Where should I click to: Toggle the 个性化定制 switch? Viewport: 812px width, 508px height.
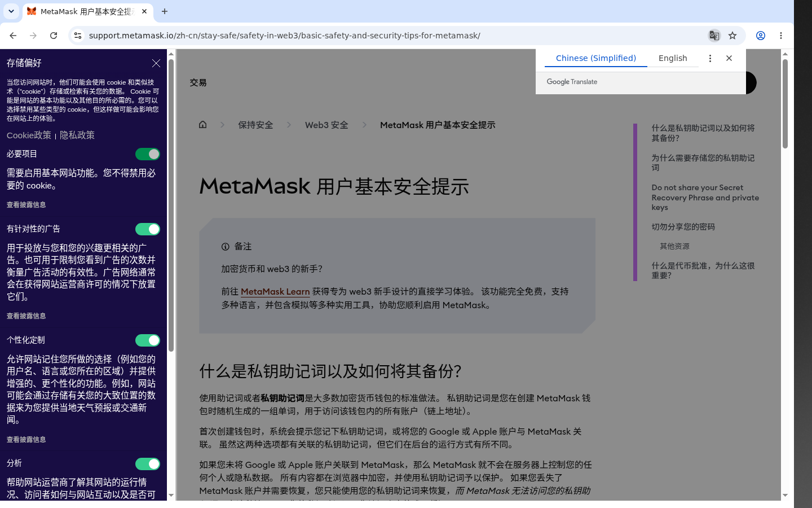(x=148, y=340)
